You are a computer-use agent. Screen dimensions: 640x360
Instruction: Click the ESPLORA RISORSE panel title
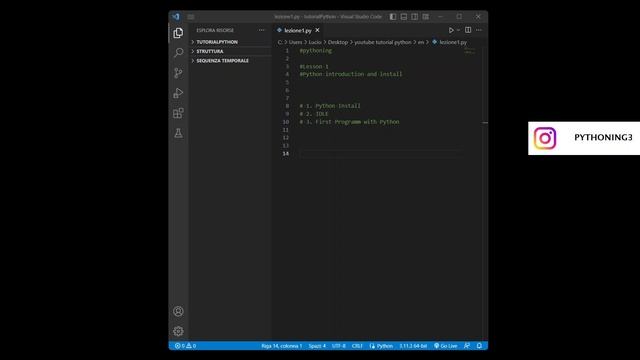coord(215,30)
